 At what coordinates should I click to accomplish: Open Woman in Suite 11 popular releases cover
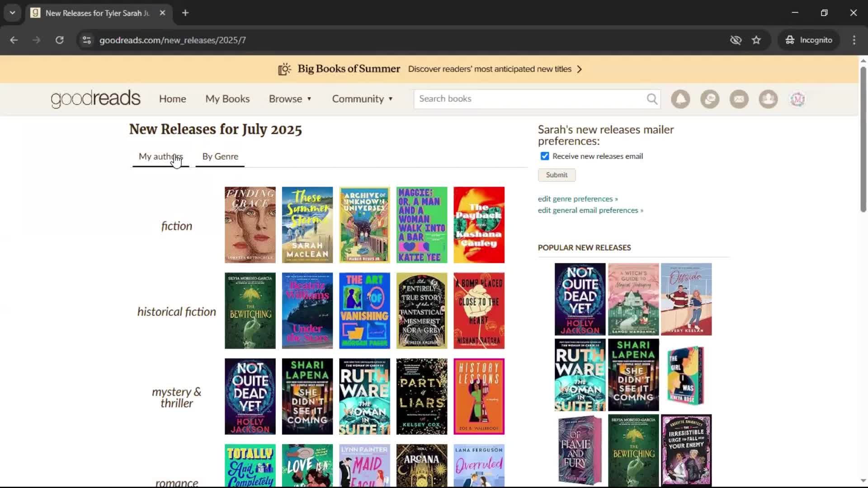[x=580, y=375]
